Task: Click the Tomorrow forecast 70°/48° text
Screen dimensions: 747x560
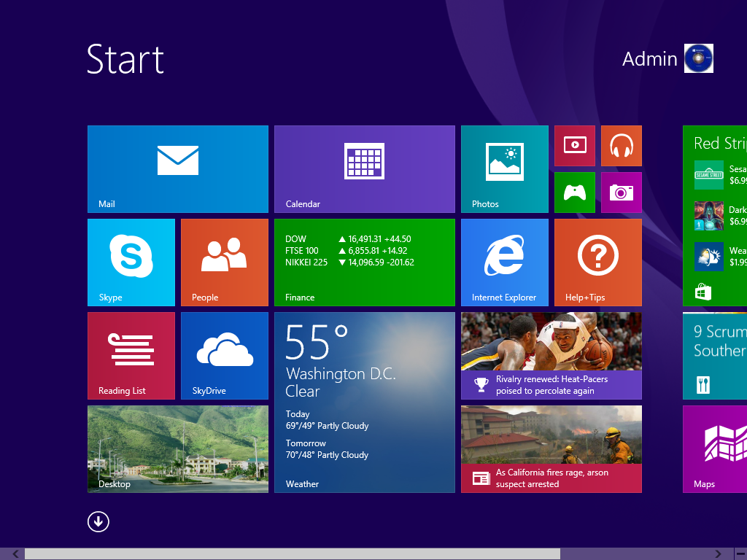Action: tap(327, 455)
